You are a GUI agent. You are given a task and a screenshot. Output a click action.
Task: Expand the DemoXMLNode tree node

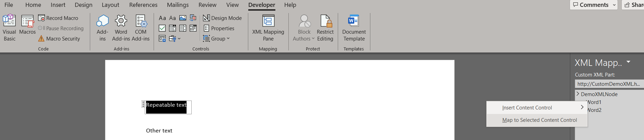click(578, 94)
